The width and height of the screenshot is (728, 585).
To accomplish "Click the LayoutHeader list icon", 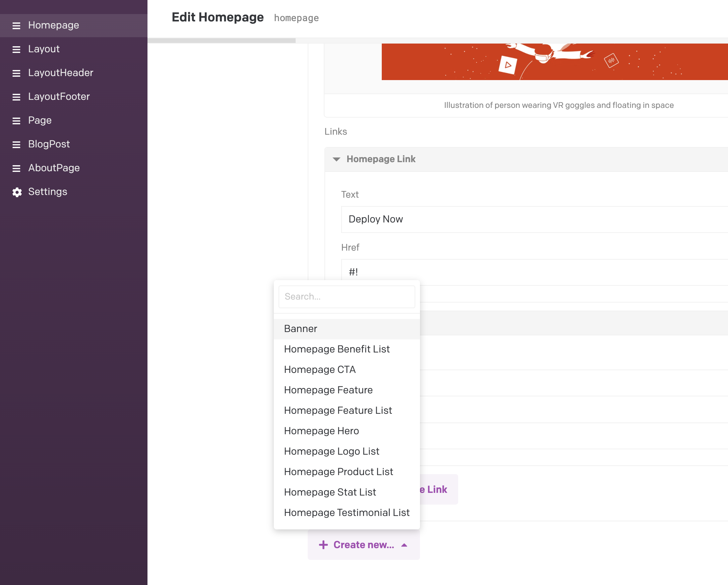I will click(x=16, y=73).
